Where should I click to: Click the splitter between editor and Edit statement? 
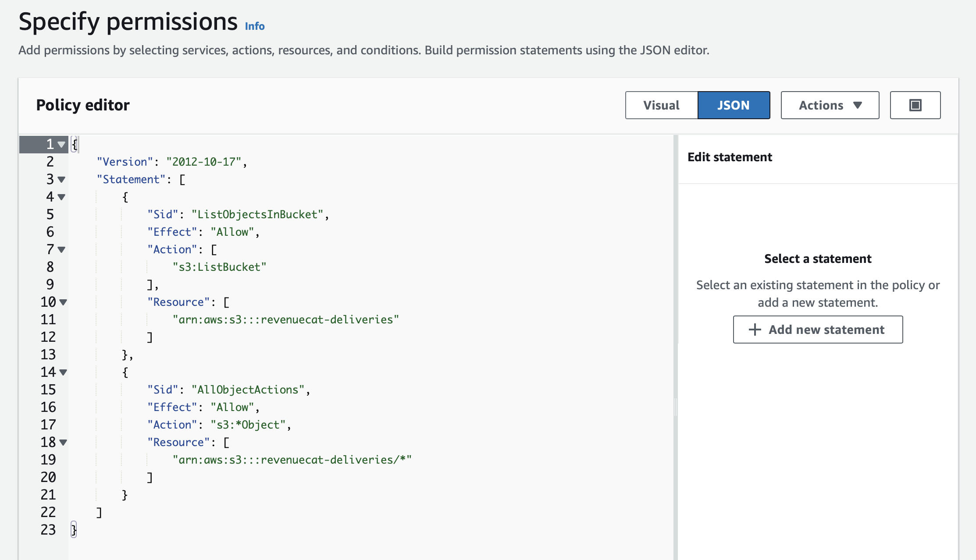(676, 407)
